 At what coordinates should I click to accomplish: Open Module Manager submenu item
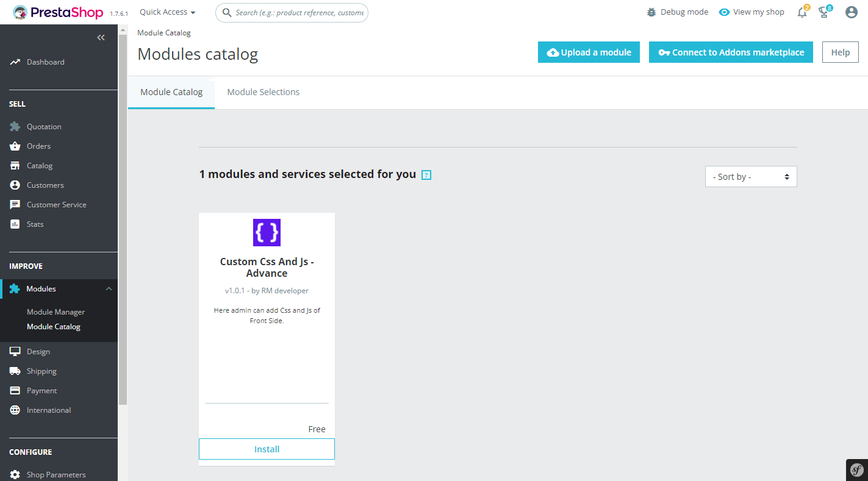pos(56,312)
